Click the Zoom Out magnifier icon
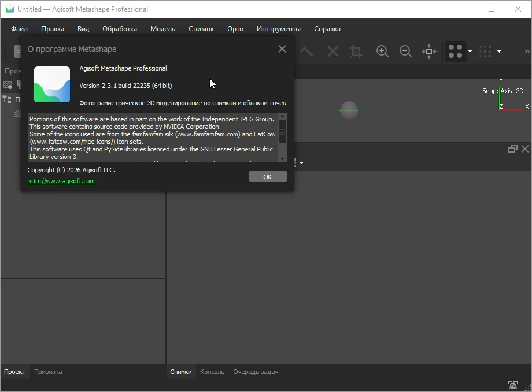 tap(406, 51)
